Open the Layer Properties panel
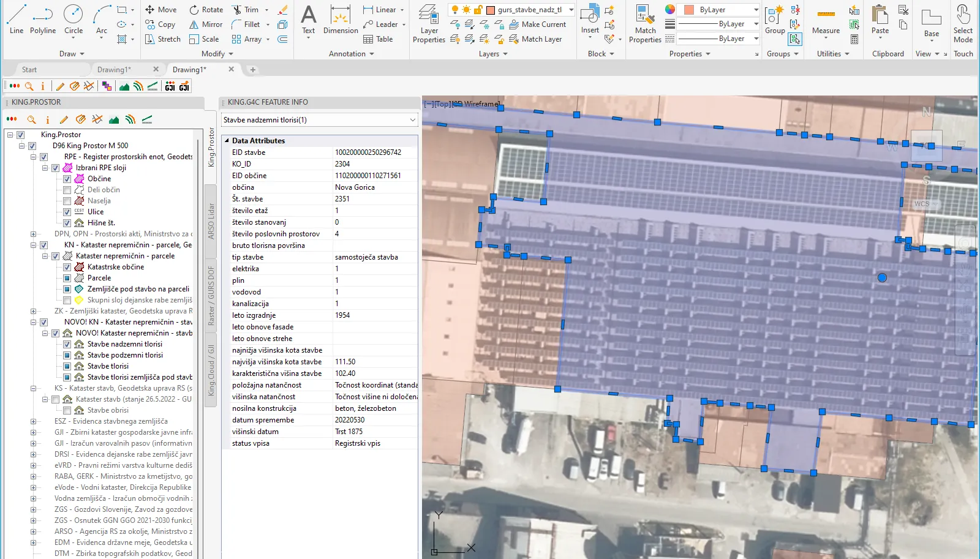Viewport: 980px width, 559px height. tap(429, 24)
